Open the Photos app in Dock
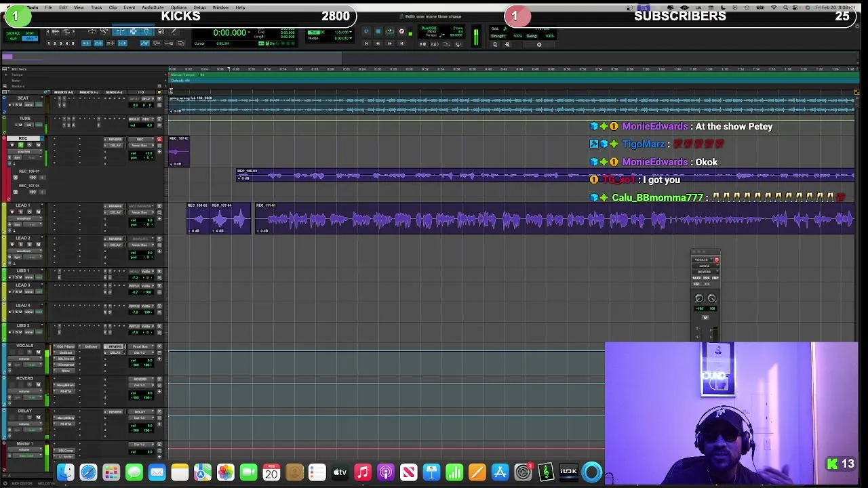868x488 pixels. (x=225, y=472)
